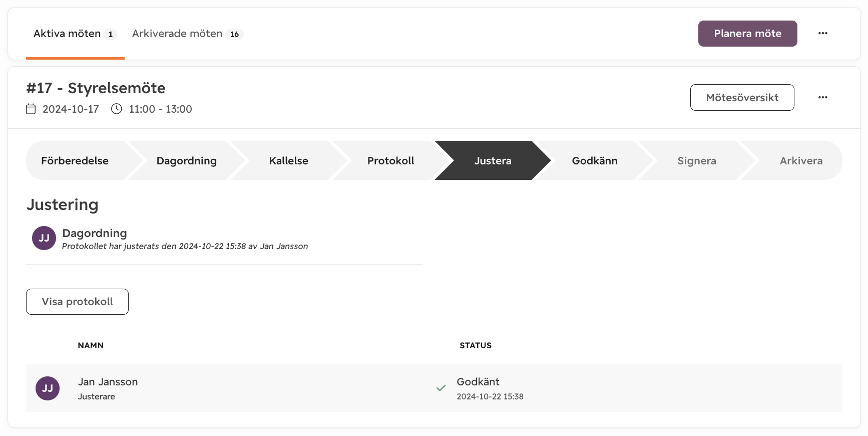Go to the Dagordning step
The width and height of the screenshot is (868, 436).
pyautogui.click(x=187, y=160)
